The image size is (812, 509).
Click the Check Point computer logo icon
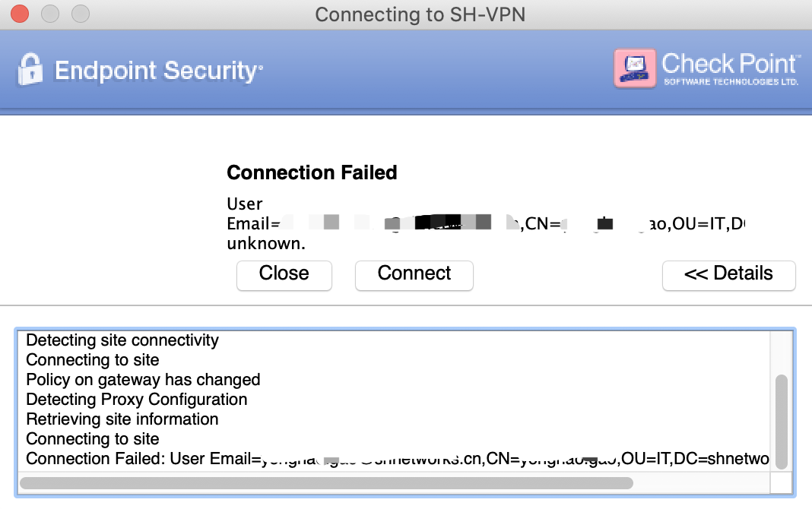pyautogui.click(x=634, y=68)
